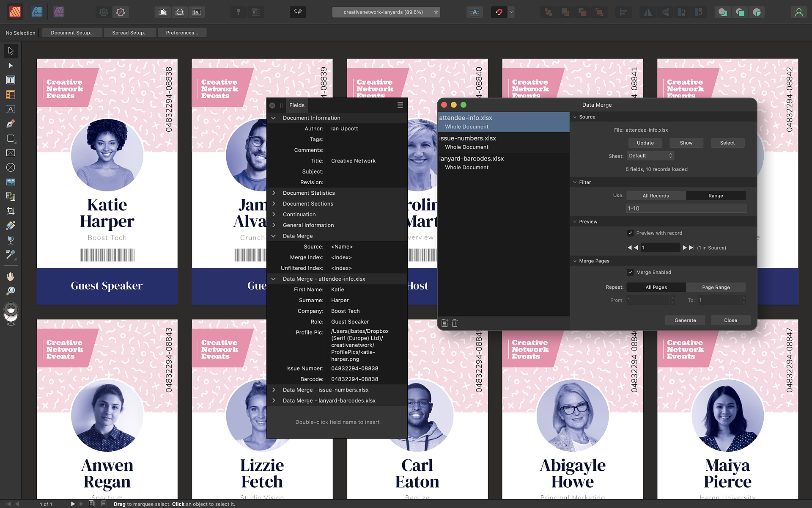Open Document Setup from context toolbar
This screenshot has height=508, width=812.
click(x=72, y=33)
